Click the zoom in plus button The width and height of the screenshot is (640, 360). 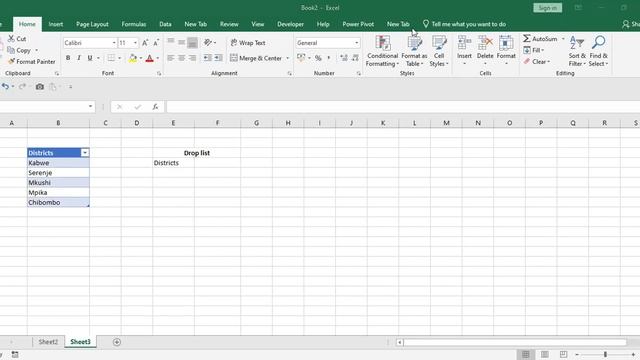[633, 354]
